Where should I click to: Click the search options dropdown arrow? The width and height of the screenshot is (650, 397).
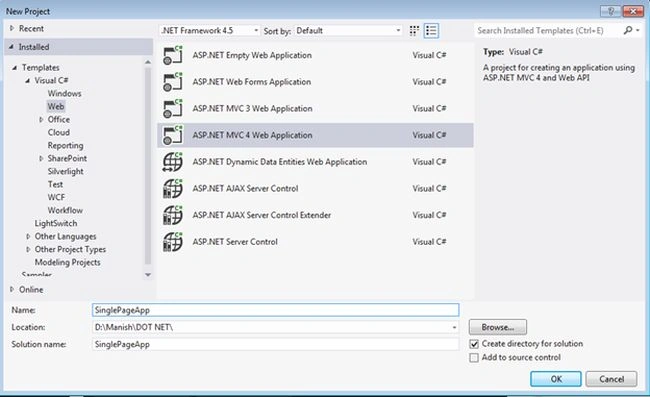638,30
